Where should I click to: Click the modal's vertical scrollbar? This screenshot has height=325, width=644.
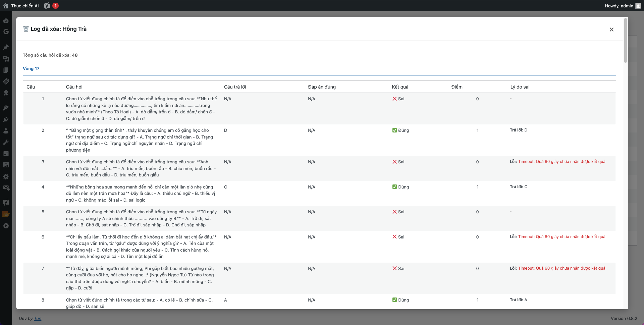(625, 40)
